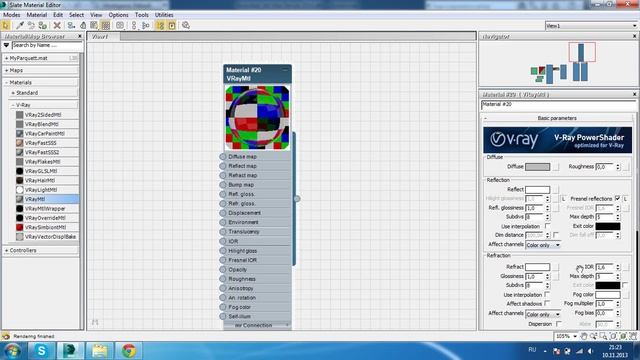This screenshot has height=360, width=640.
Task: Activate the Pan hand tool
Action: [584, 336]
